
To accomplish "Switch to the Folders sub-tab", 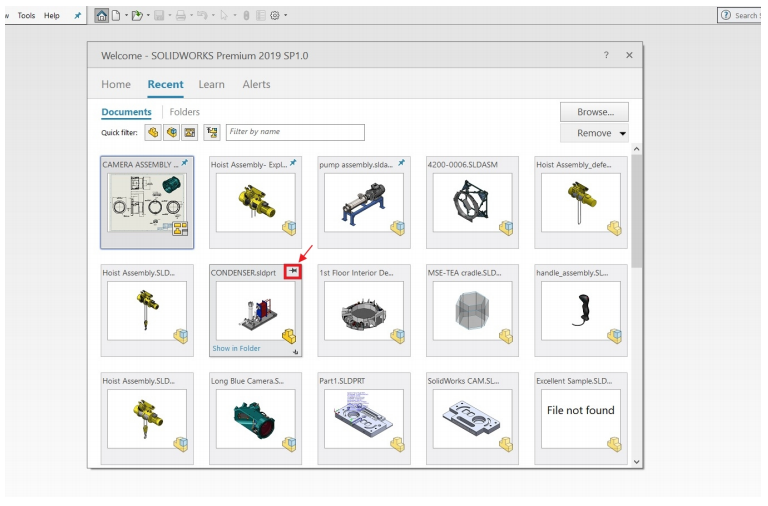I will [185, 112].
